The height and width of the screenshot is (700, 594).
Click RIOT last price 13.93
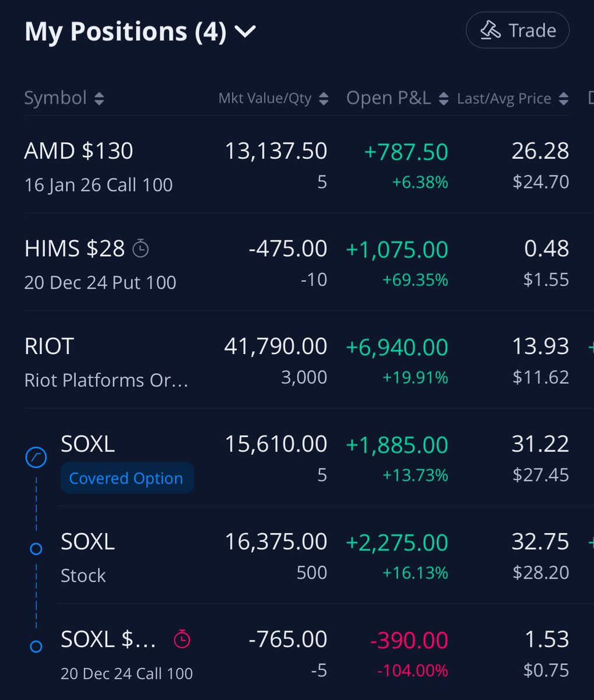tap(540, 346)
